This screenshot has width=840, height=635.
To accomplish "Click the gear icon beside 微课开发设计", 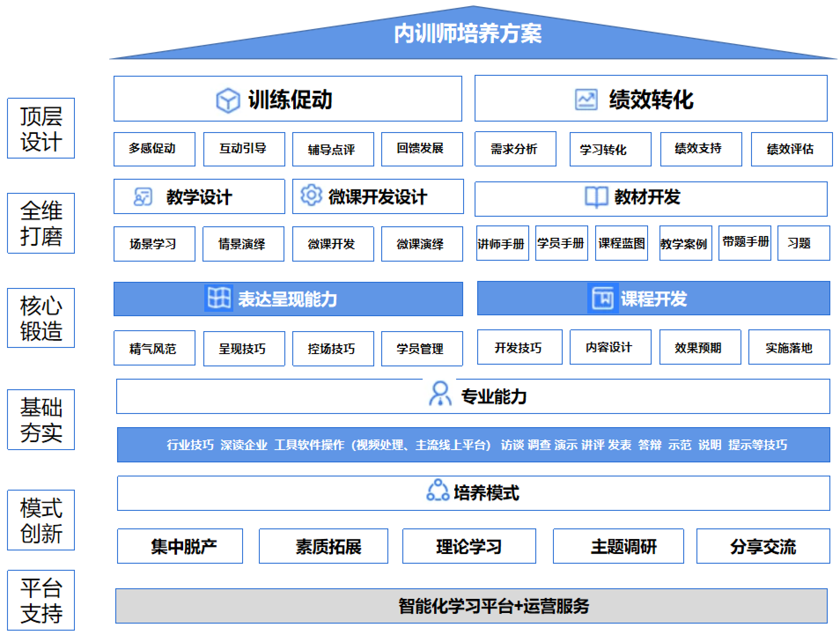I will point(311,195).
